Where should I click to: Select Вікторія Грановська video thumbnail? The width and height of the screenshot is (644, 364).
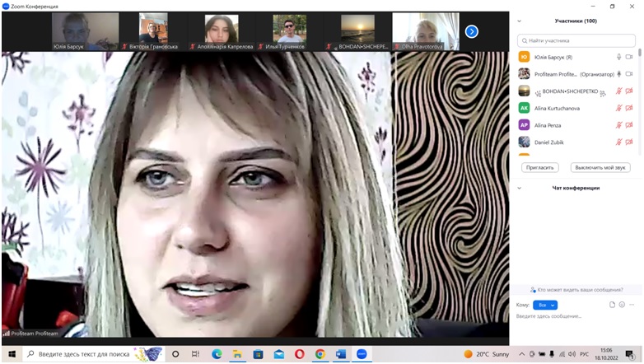pos(153,31)
